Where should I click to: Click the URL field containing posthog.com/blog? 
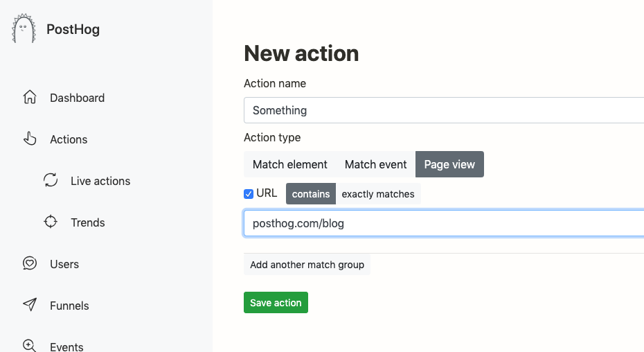pyautogui.click(x=443, y=223)
